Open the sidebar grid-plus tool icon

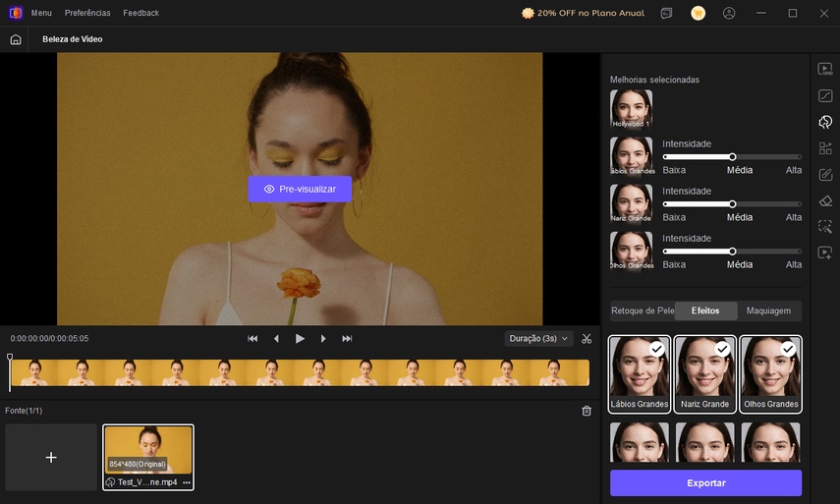point(825,148)
